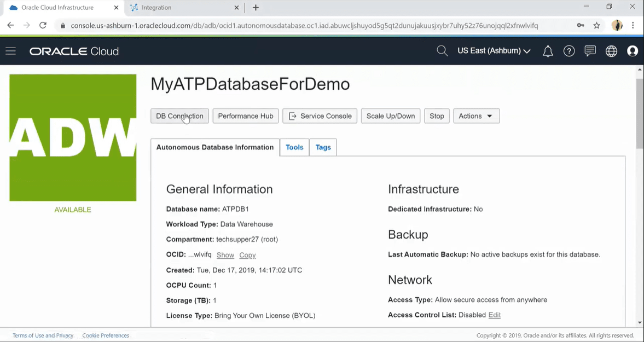Screen dimensions: 644x342
Task: Open the Chrome three-dot menu
Action: tap(633, 26)
